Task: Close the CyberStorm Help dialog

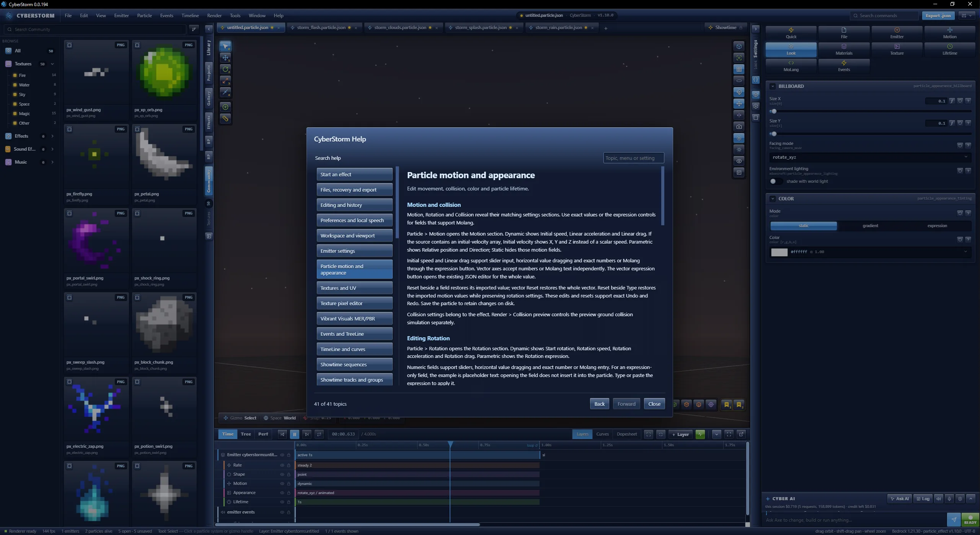Action: pyautogui.click(x=654, y=404)
